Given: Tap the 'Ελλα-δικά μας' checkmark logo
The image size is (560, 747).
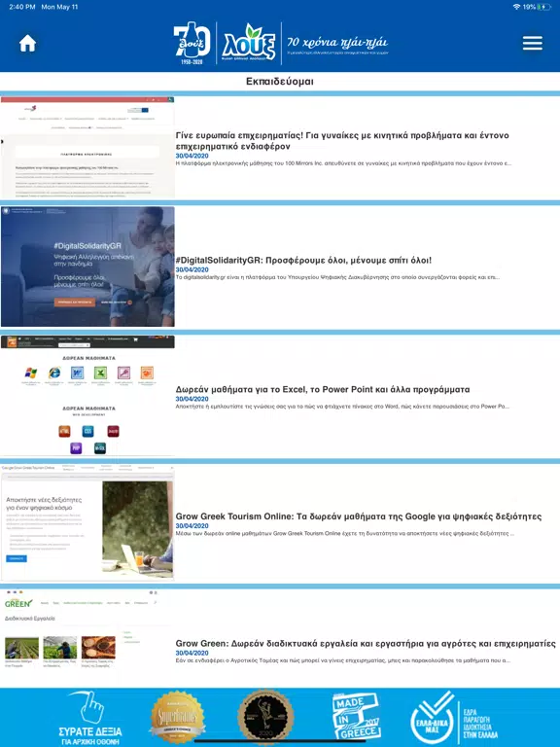Looking at the screenshot, I should click(x=433, y=719).
